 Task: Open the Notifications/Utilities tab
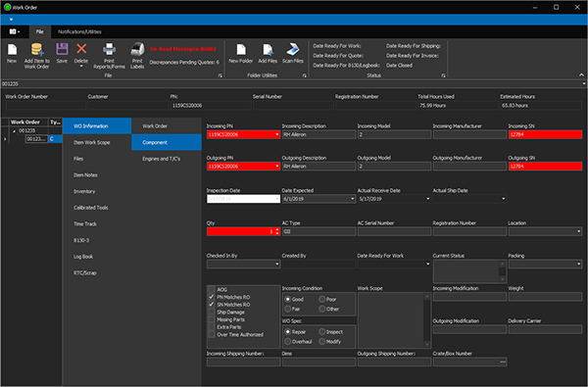pyautogui.click(x=79, y=32)
